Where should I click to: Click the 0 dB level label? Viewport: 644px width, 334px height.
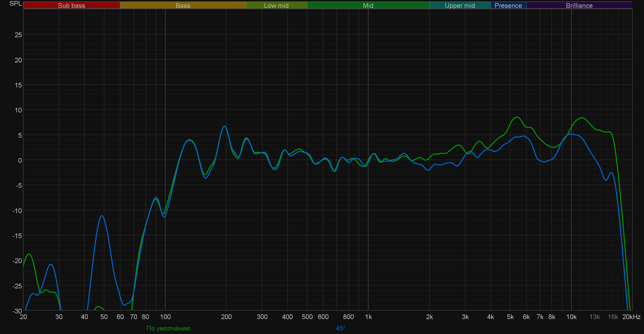[x=20, y=160]
